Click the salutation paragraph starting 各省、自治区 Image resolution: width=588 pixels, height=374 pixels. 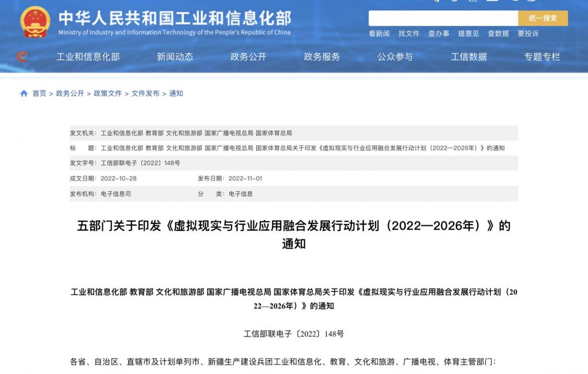(283, 361)
